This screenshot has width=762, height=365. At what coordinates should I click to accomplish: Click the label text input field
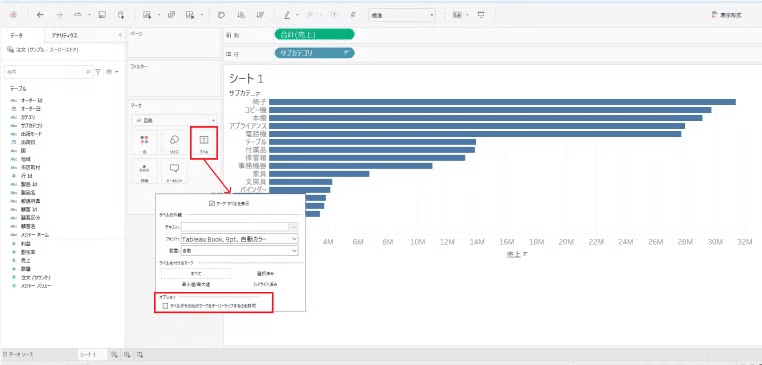235,226
